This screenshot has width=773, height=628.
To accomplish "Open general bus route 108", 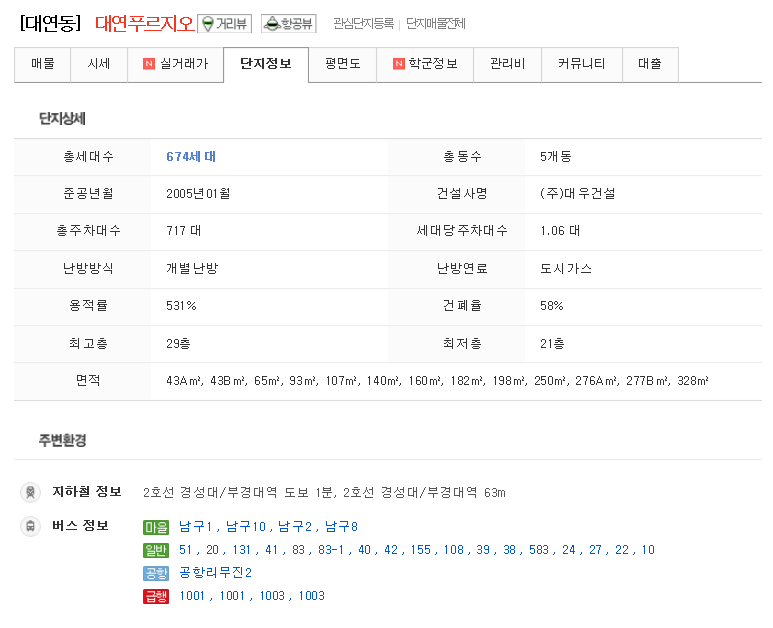I will pyautogui.click(x=454, y=550).
